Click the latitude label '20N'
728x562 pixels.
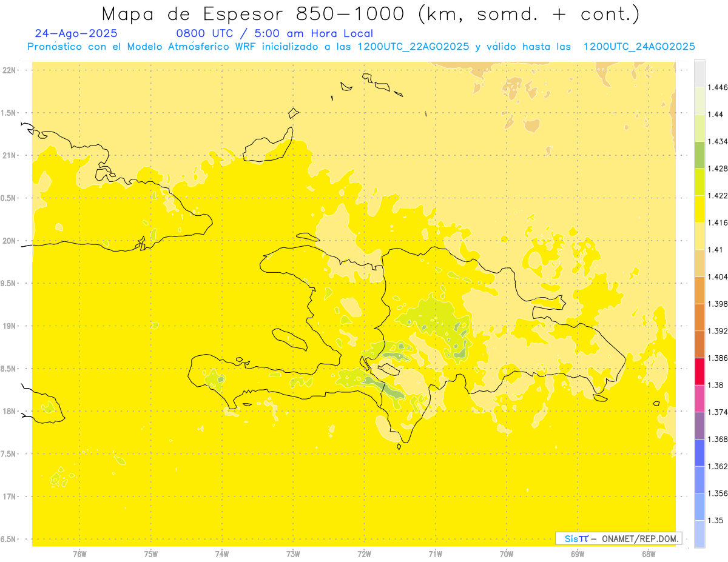[9, 241]
